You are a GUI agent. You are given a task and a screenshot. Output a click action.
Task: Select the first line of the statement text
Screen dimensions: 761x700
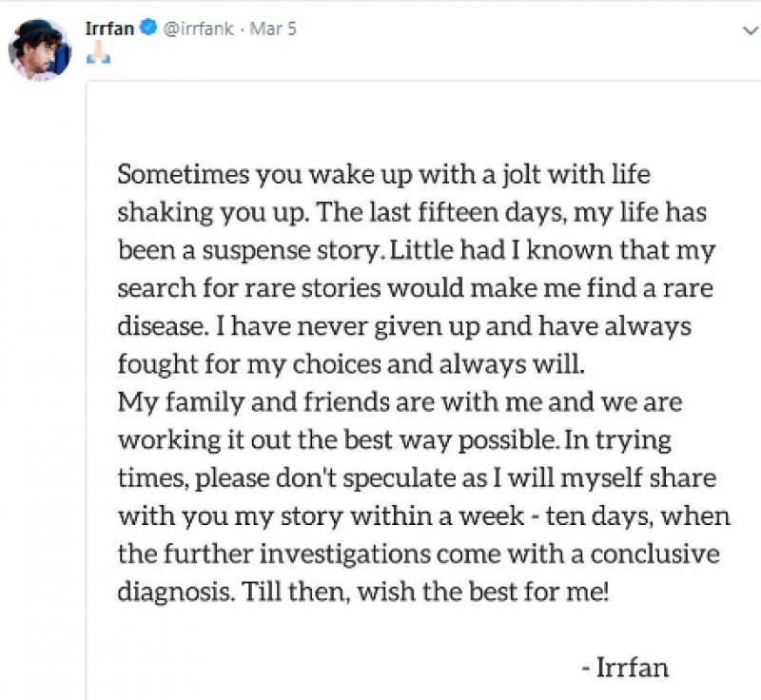[382, 174]
